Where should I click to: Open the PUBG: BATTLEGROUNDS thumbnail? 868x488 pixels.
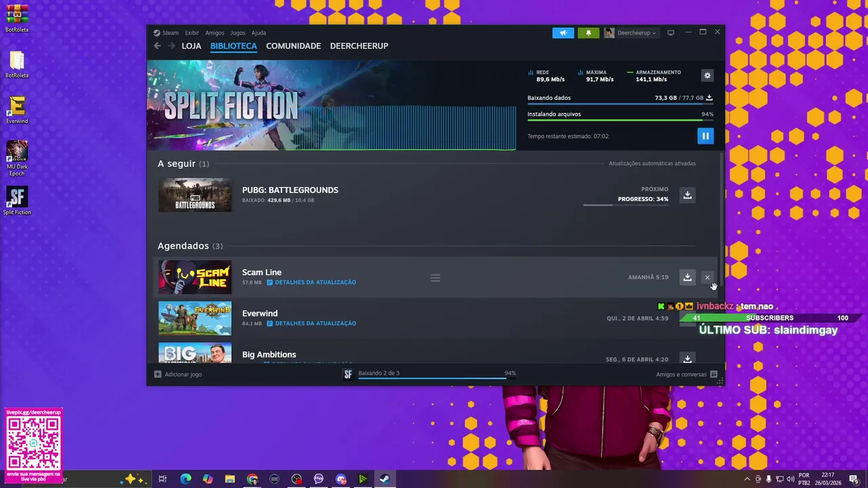195,195
